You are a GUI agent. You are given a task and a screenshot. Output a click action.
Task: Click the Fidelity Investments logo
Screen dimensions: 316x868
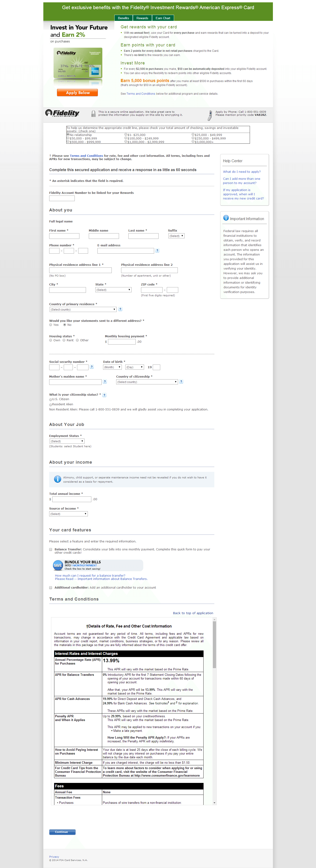(x=62, y=113)
